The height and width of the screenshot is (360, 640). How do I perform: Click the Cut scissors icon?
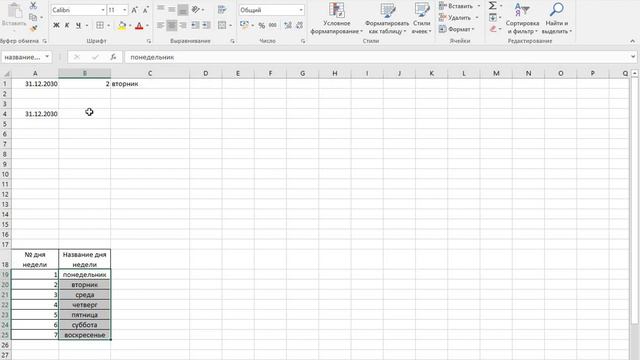tap(33, 5)
